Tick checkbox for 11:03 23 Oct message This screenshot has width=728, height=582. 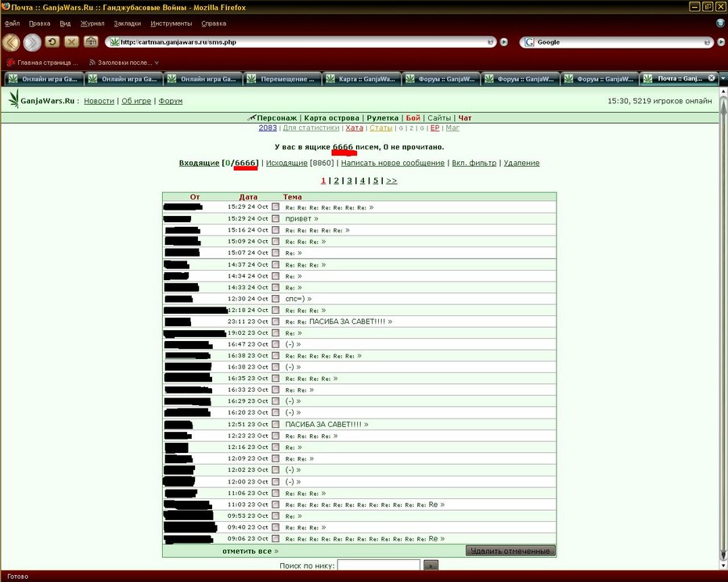276,504
